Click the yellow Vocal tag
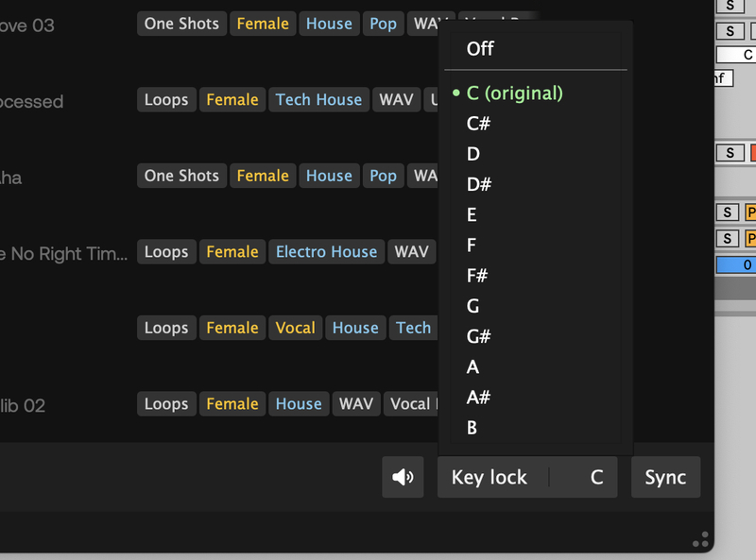Viewport: 756px width, 560px height. [295, 328]
